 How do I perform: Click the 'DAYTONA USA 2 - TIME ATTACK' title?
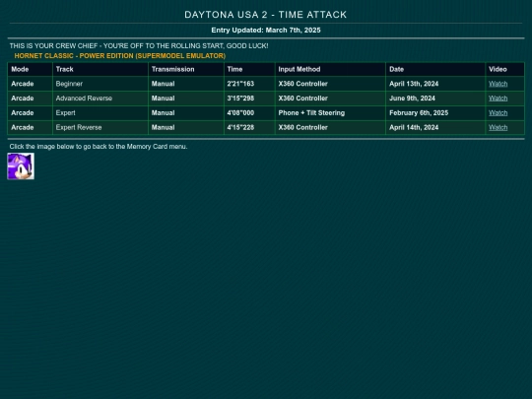click(x=266, y=15)
